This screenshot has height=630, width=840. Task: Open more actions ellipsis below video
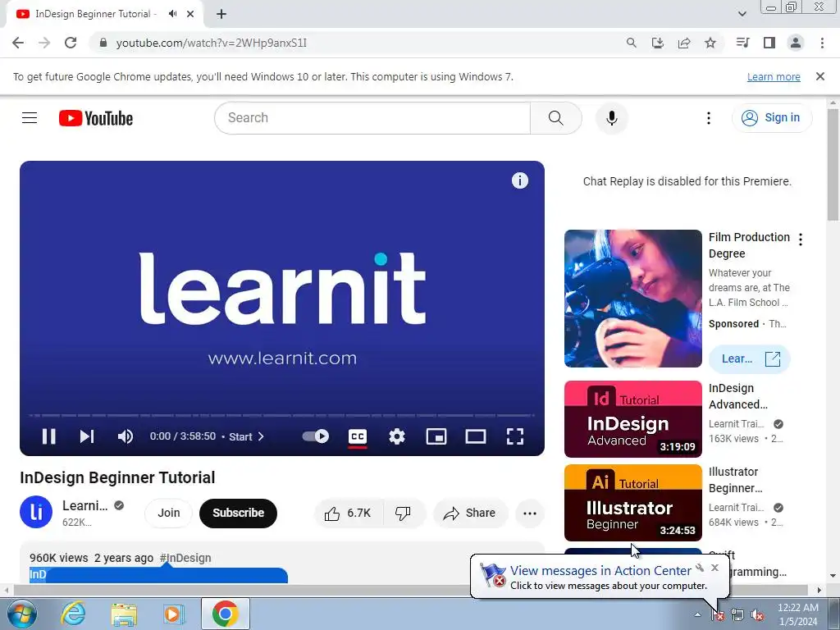click(x=530, y=514)
